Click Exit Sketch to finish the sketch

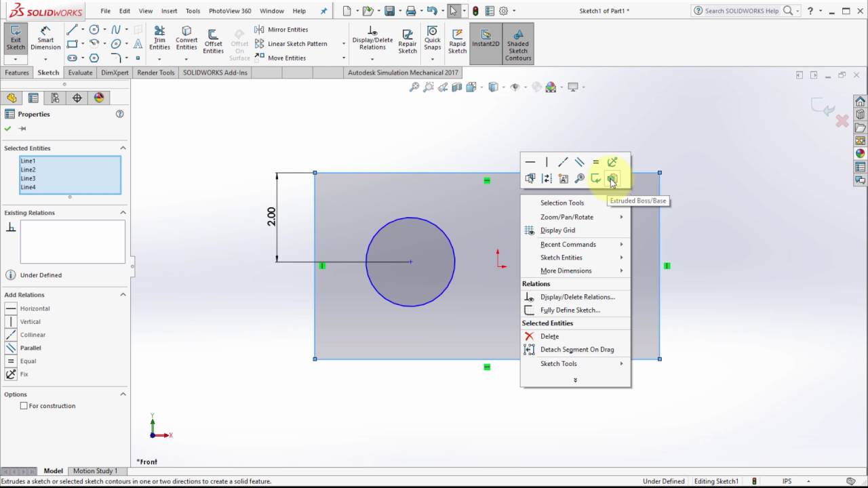[15, 37]
